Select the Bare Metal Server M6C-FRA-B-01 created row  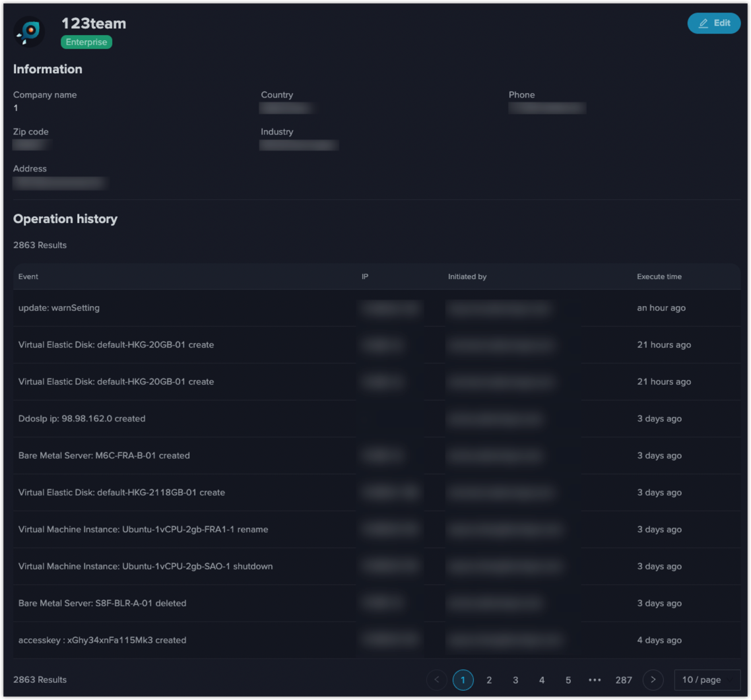104,456
